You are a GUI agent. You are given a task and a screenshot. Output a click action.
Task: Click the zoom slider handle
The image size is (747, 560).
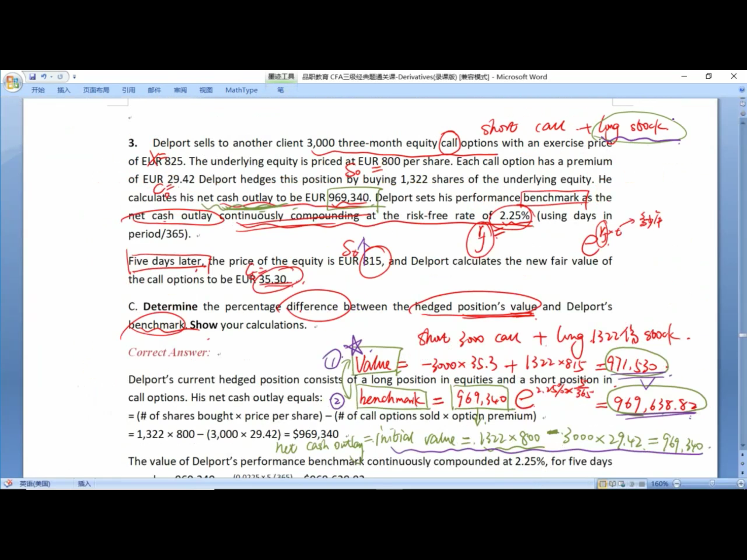(x=712, y=484)
